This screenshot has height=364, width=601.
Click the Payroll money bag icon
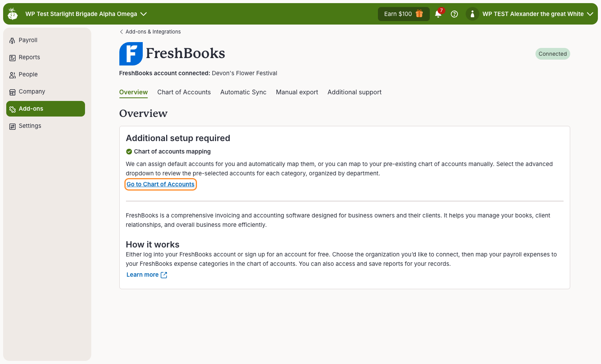pyautogui.click(x=12, y=41)
